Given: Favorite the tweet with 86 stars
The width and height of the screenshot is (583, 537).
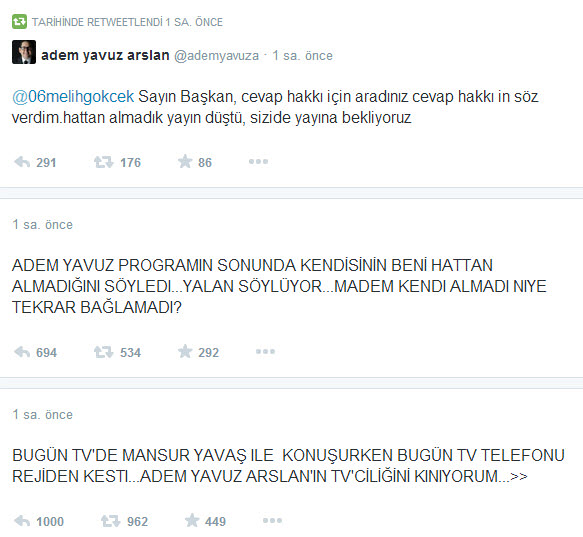Looking at the screenshot, I should click(x=185, y=162).
